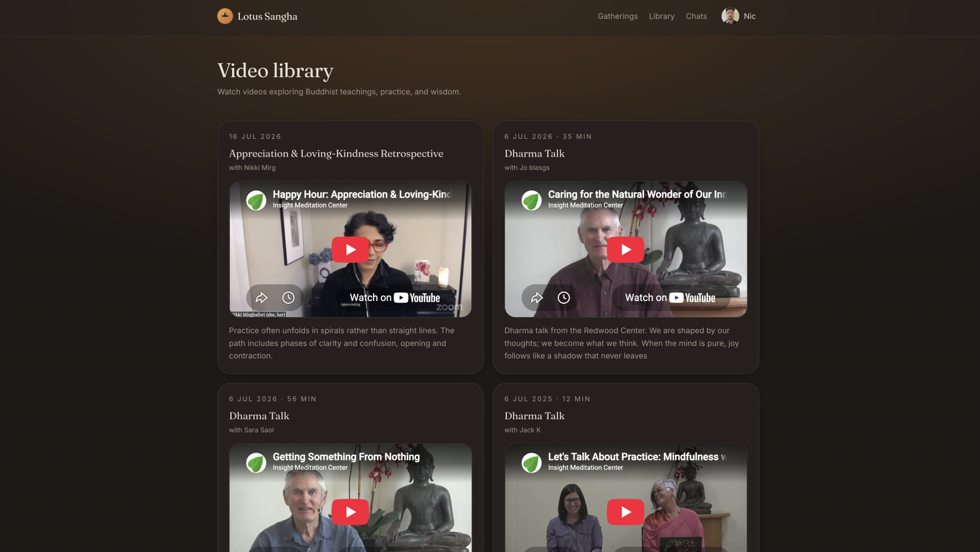Click 'with Jack K' presenter text
980x552 pixels.
coord(522,430)
